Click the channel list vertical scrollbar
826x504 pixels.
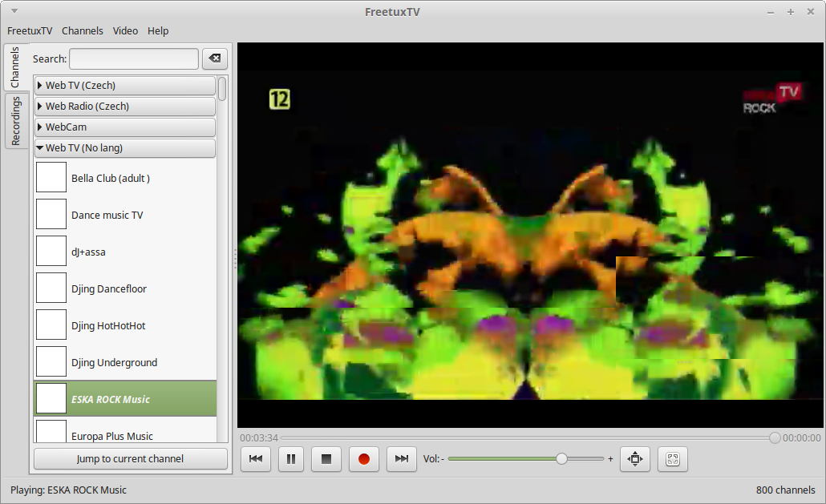tap(223, 89)
